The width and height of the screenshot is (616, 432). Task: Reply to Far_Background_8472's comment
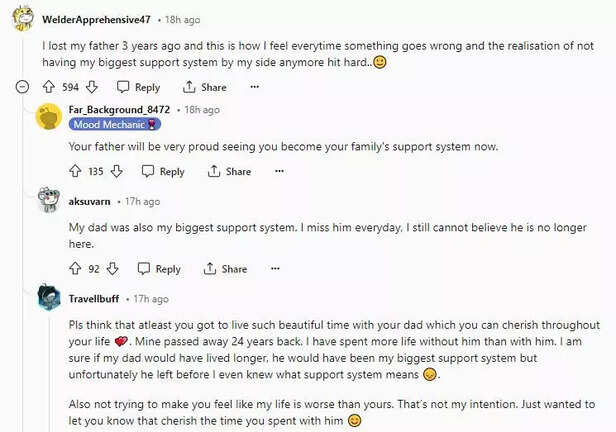[x=162, y=171]
